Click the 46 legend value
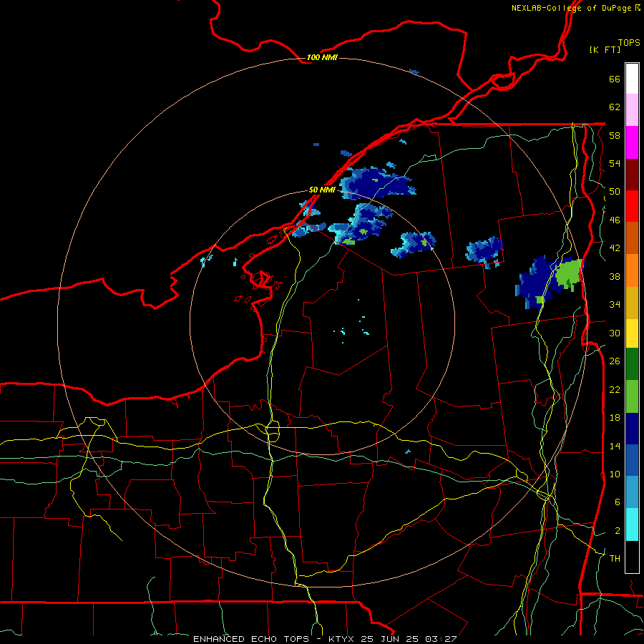The height and width of the screenshot is (644, 644). pos(615,220)
